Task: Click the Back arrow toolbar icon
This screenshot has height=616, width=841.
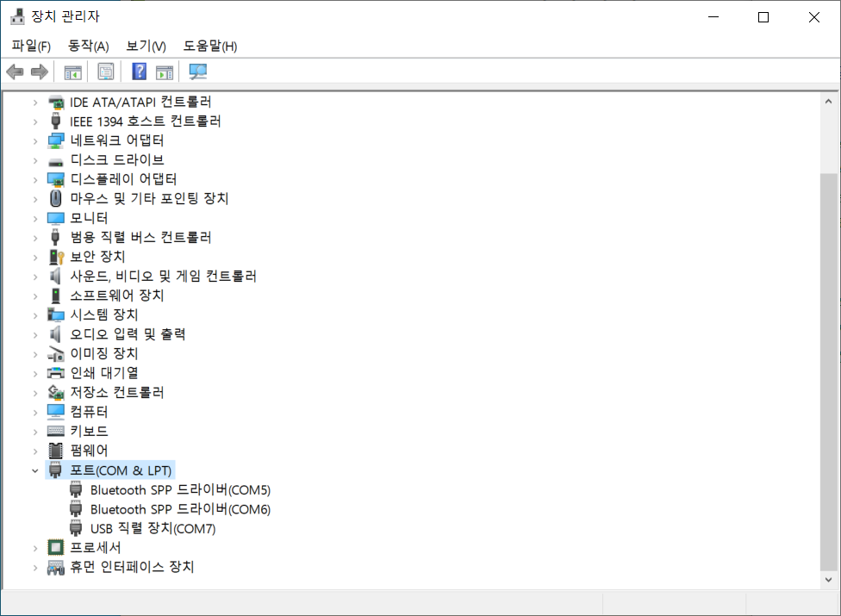Action: [15, 72]
